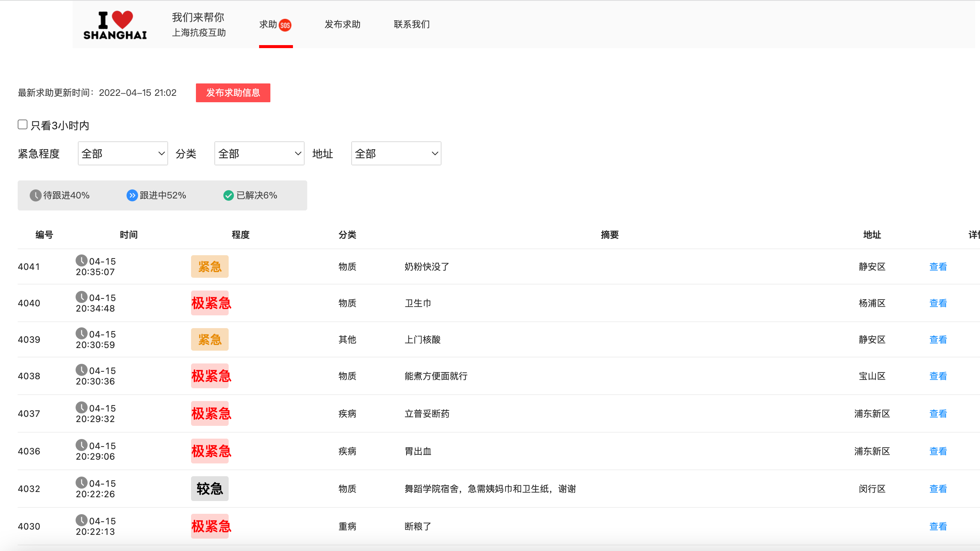Enable the 只看3小时内 checkbox
Image resolution: width=980 pixels, height=551 pixels.
point(23,125)
